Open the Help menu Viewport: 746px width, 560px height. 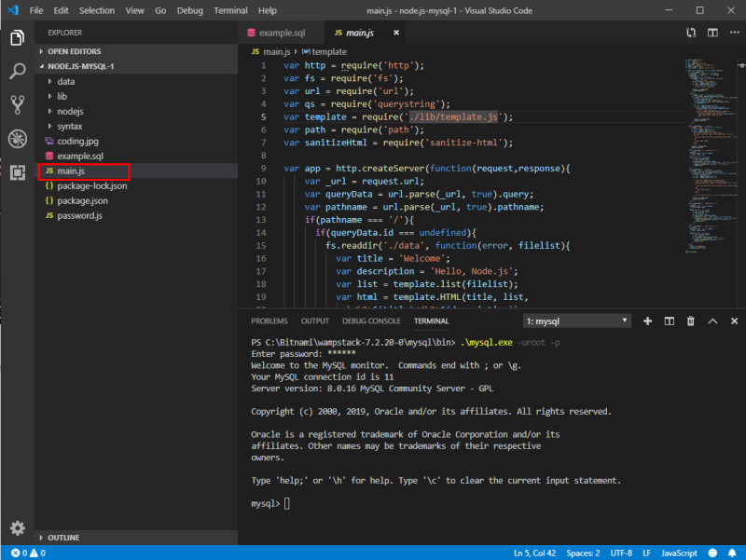click(x=268, y=10)
